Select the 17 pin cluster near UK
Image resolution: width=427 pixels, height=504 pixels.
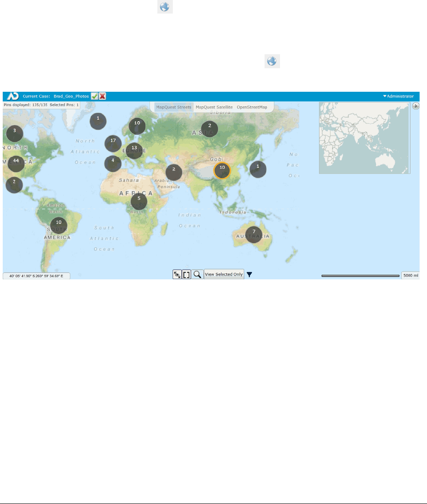pos(113,143)
